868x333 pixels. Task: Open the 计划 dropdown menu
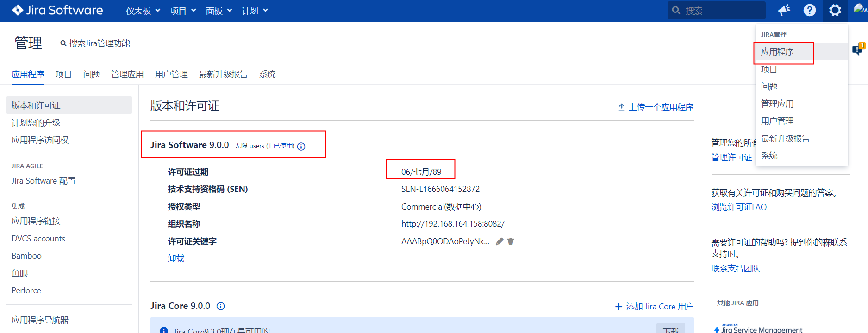pyautogui.click(x=255, y=11)
